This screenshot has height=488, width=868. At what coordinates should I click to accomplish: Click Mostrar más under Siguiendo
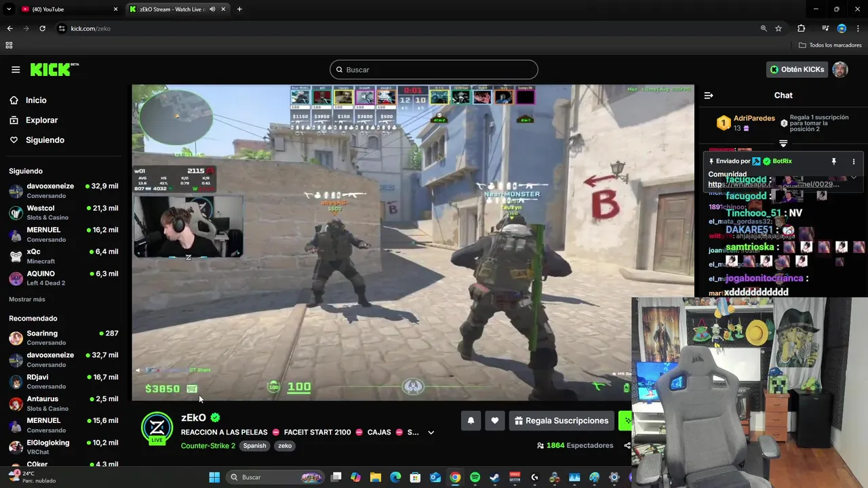click(27, 299)
